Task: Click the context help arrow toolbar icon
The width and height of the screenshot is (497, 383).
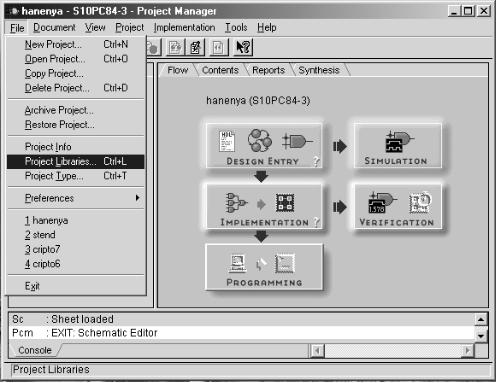Action: tap(243, 47)
